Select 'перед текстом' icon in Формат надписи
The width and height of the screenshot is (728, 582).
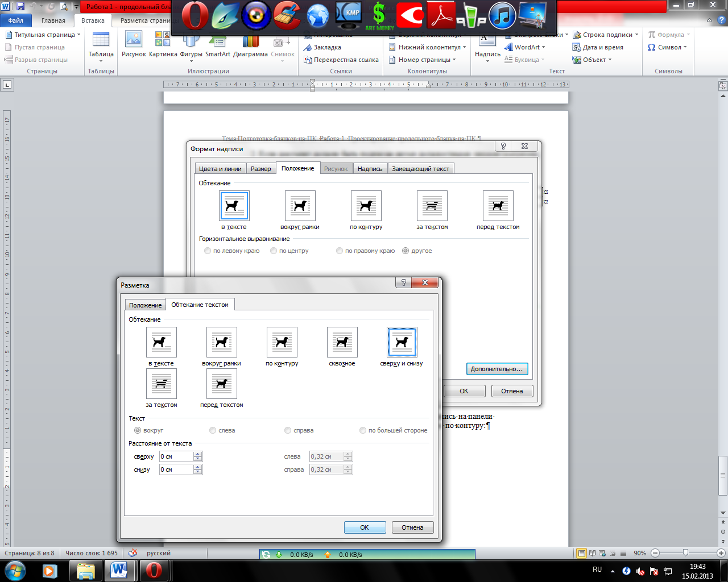pos(498,206)
